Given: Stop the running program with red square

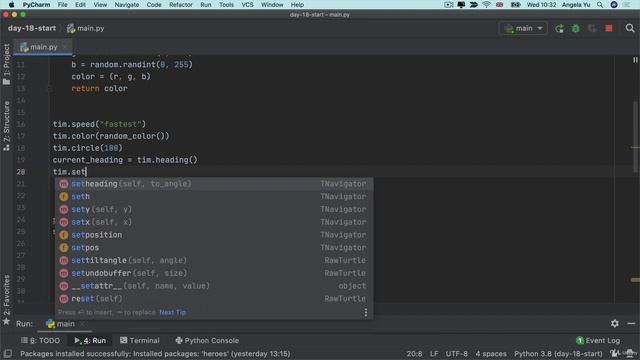Looking at the screenshot, I should point(609,29).
